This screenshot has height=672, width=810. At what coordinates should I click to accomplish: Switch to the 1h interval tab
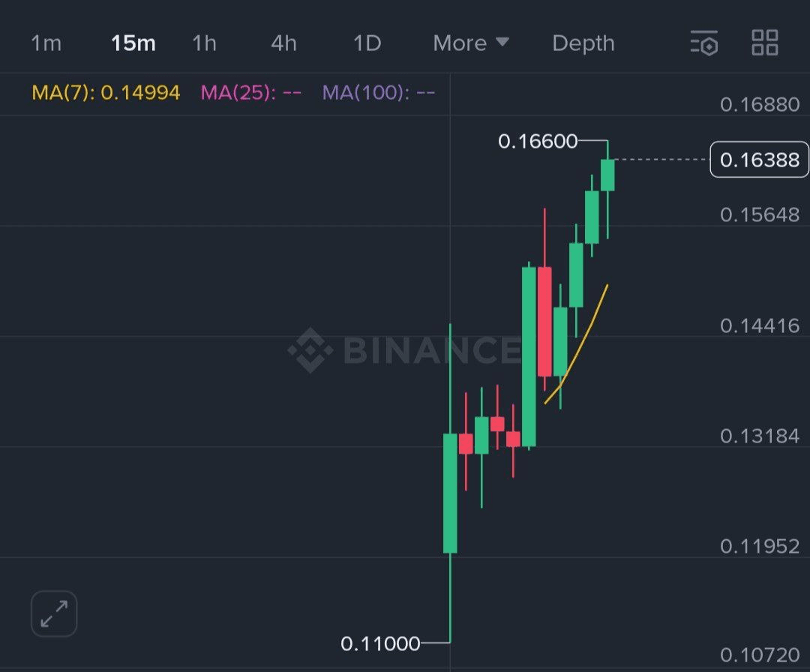(x=204, y=43)
